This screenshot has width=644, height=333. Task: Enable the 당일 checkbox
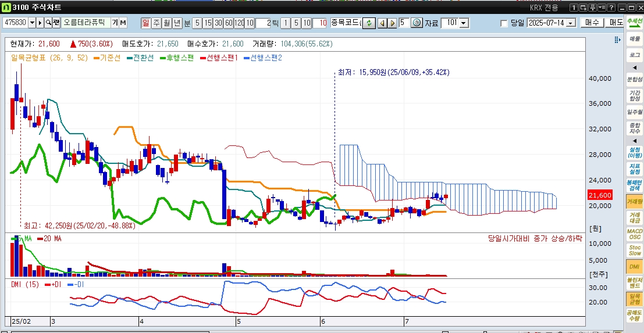click(504, 23)
